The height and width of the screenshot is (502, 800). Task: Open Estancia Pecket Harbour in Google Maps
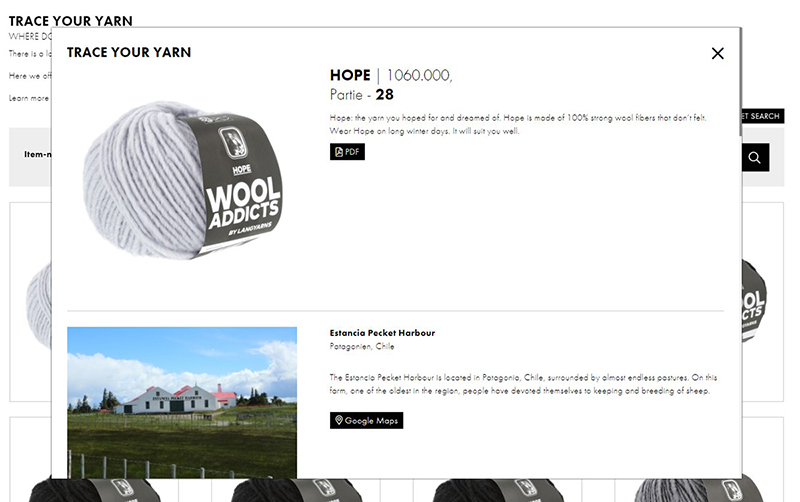366,420
